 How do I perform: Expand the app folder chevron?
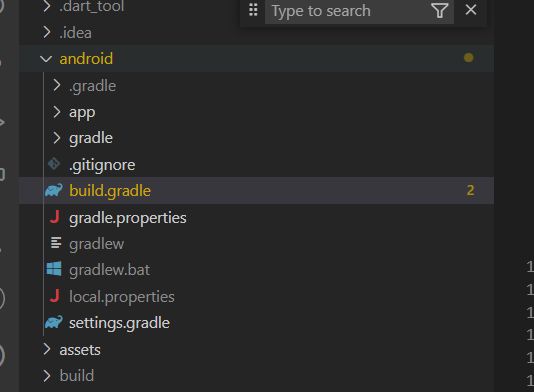(56, 112)
